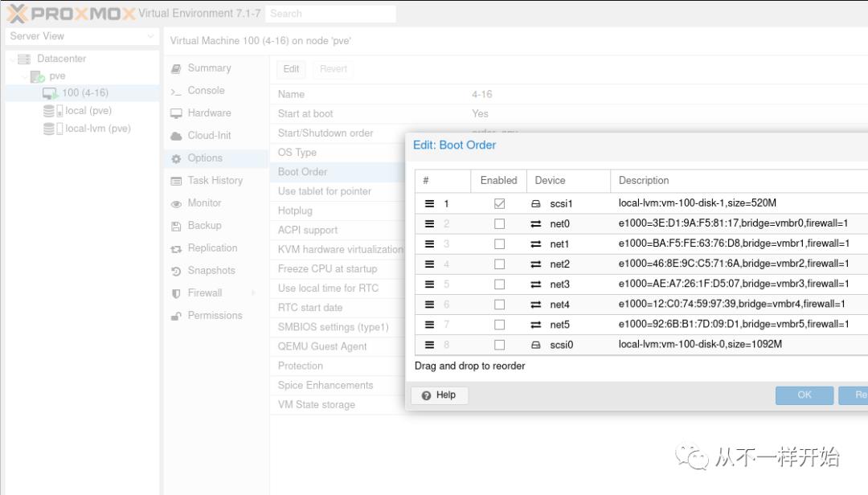
Task: Open the Hardware tab
Action: coord(209,113)
